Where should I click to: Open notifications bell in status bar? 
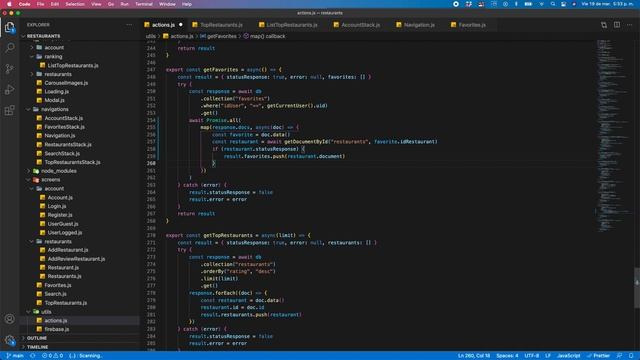[x=631, y=356]
